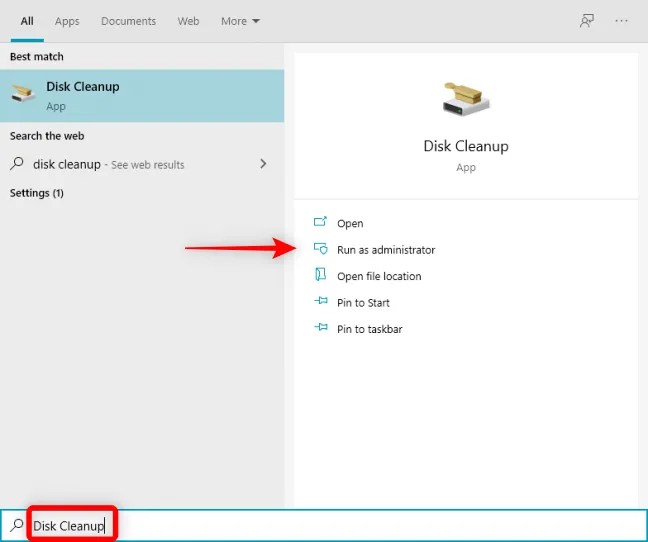Click the Best match heading
This screenshot has height=542, width=648.
click(37, 57)
